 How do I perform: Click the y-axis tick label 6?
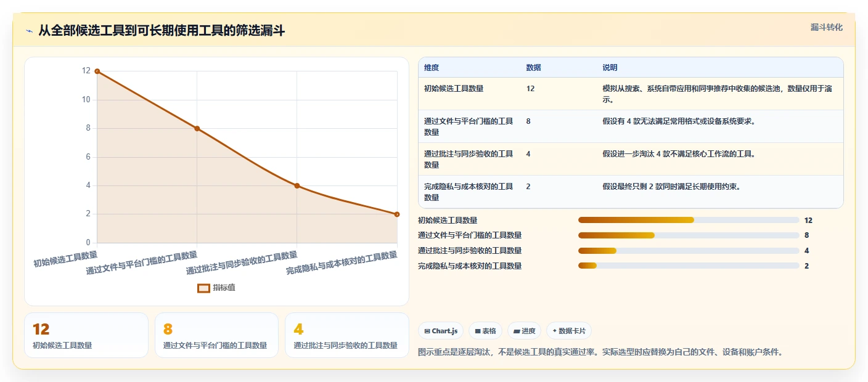point(88,157)
